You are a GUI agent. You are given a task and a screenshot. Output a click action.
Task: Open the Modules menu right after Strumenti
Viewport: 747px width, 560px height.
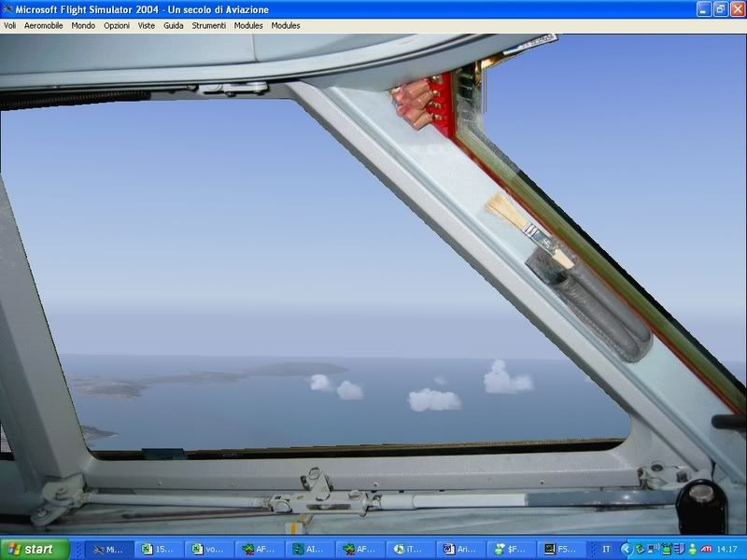click(248, 26)
